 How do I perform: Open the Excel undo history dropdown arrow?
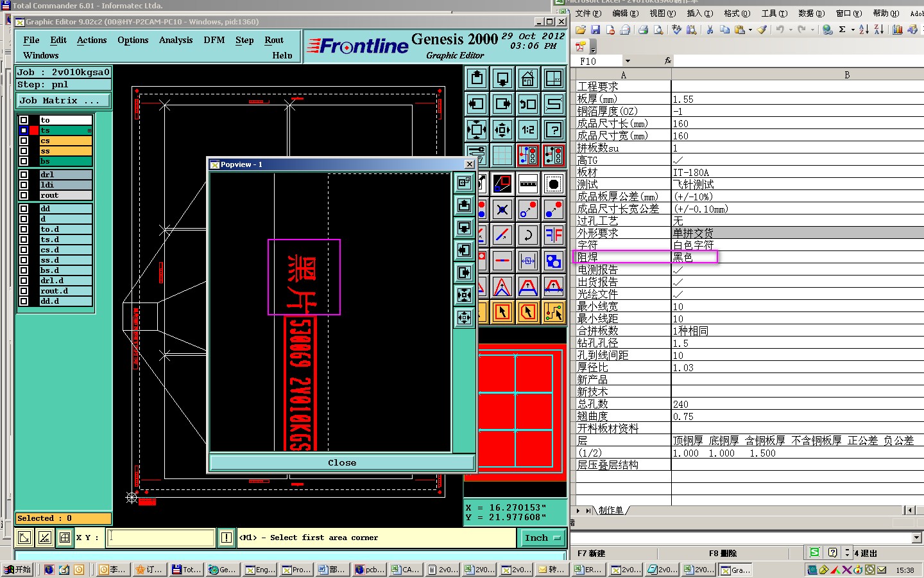[x=791, y=30]
